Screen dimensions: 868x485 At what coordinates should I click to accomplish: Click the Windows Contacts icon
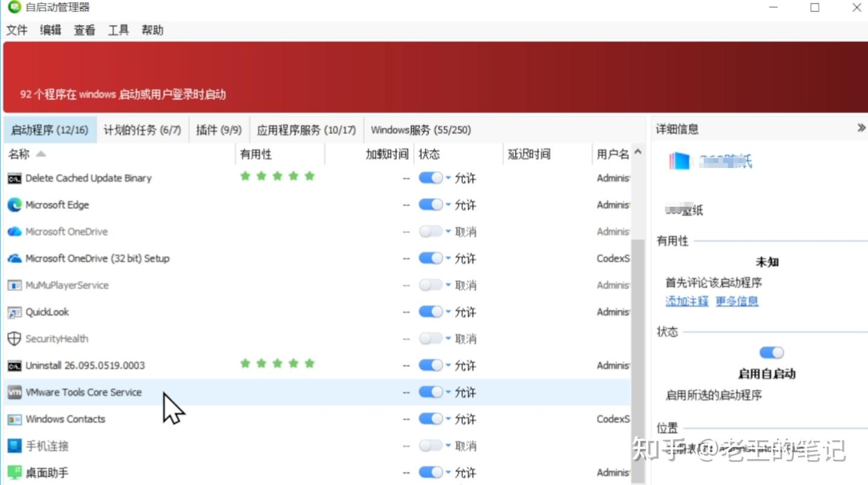pos(14,419)
